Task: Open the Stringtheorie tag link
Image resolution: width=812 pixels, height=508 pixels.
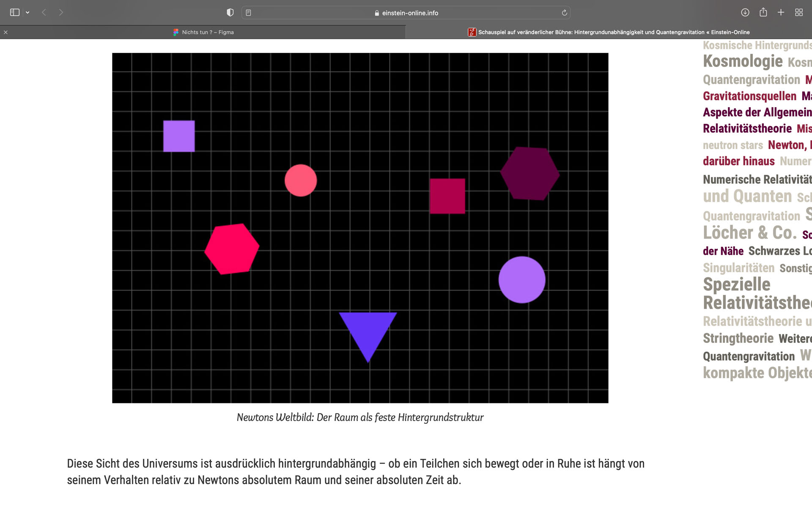Action: 738,338
